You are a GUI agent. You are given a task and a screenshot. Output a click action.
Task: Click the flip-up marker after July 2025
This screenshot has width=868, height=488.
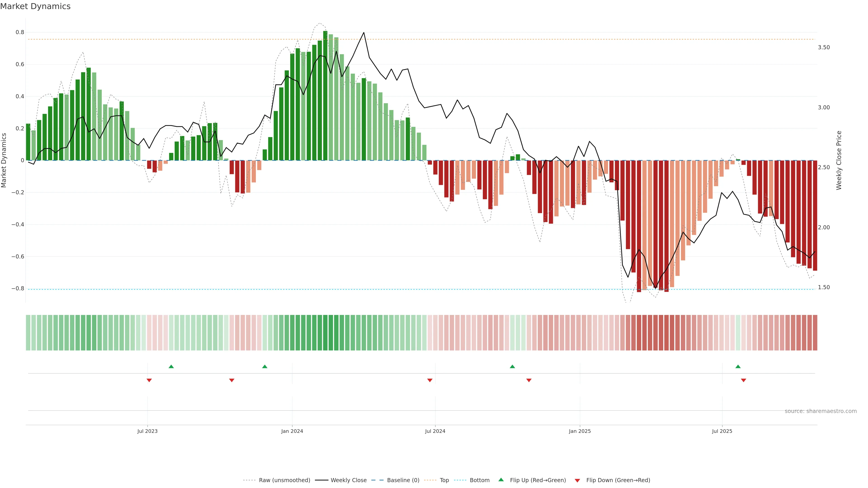point(738,366)
